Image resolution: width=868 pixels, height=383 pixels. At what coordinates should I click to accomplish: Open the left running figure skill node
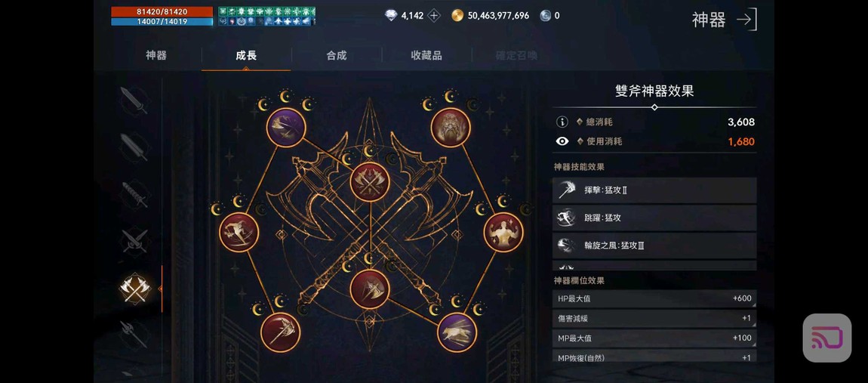click(x=239, y=232)
